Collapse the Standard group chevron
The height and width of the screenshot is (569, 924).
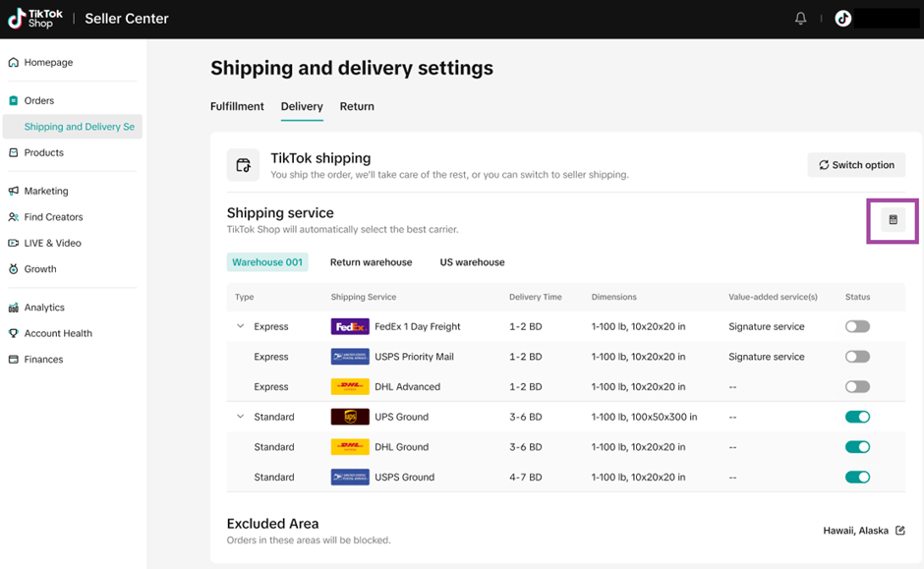tap(240, 416)
